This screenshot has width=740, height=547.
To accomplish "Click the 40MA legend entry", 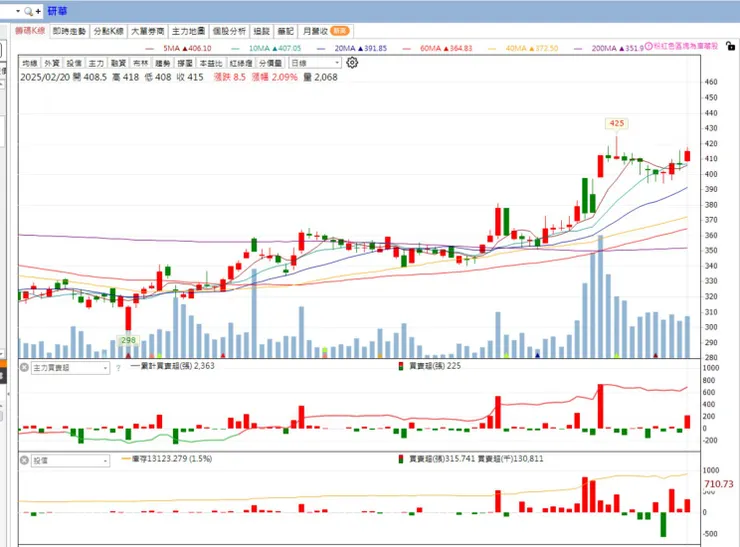I will tap(523, 48).
